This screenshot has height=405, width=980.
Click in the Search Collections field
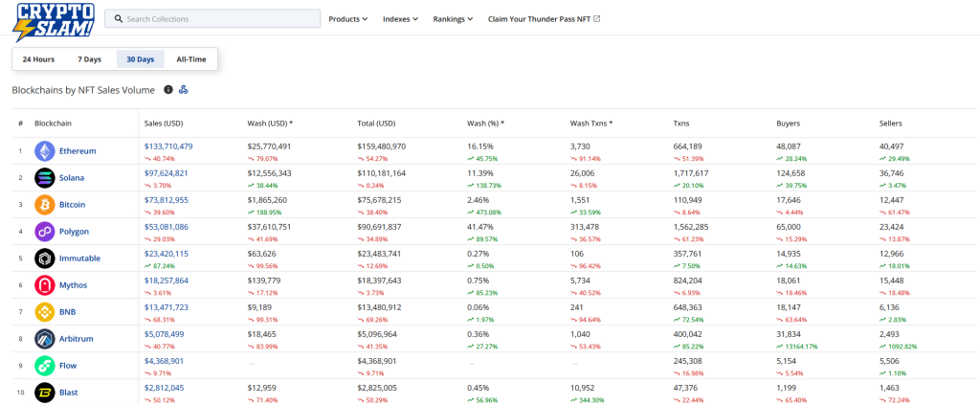212,19
